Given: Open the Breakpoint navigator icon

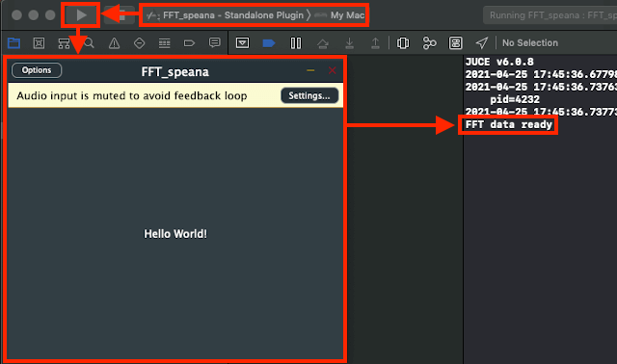Looking at the screenshot, I should coord(189,42).
